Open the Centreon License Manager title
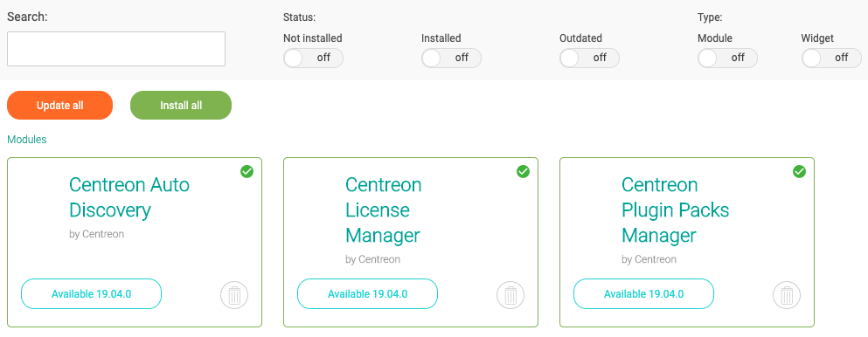The image size is (868, 337). pos(384,210)
